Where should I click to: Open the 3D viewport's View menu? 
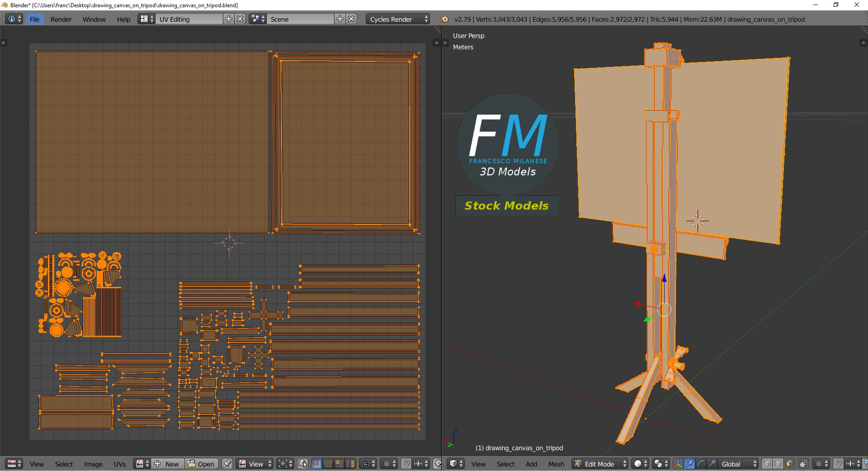pyautogui.click(x=478, y=464)
